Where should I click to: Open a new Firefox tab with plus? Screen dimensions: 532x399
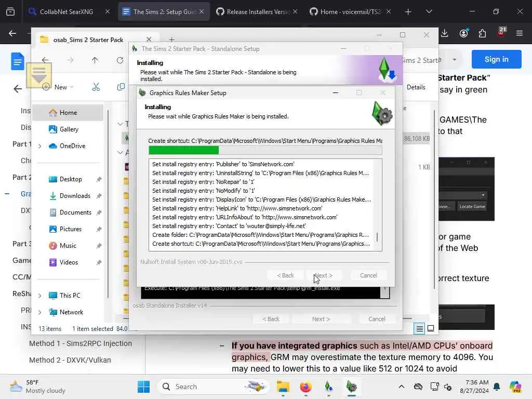point(408,11)
